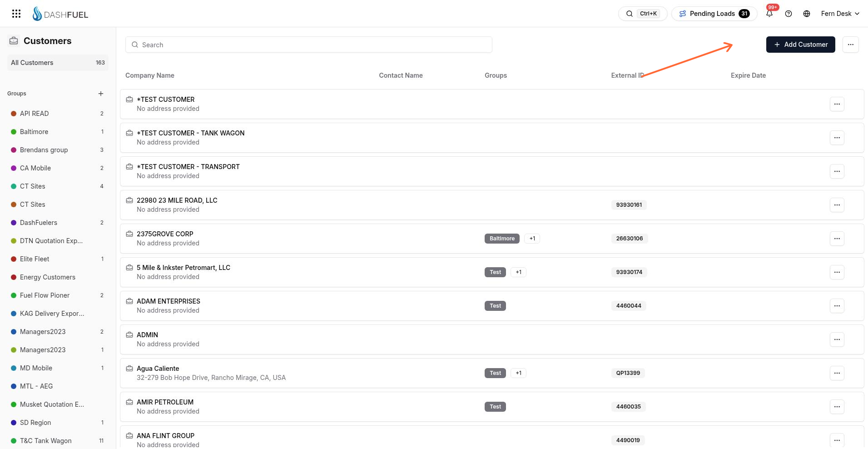Open the help question-mark icon
Viewport: 868px width, 449px height.
click(789, 14)
